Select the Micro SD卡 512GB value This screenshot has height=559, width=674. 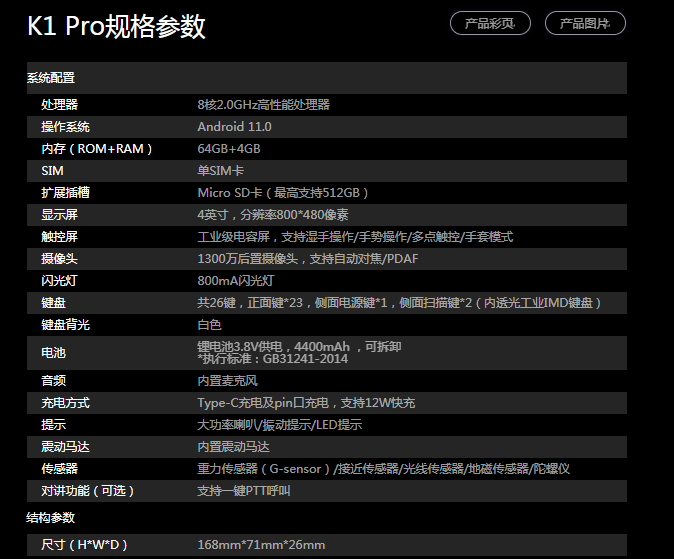(x=283, y=193)
